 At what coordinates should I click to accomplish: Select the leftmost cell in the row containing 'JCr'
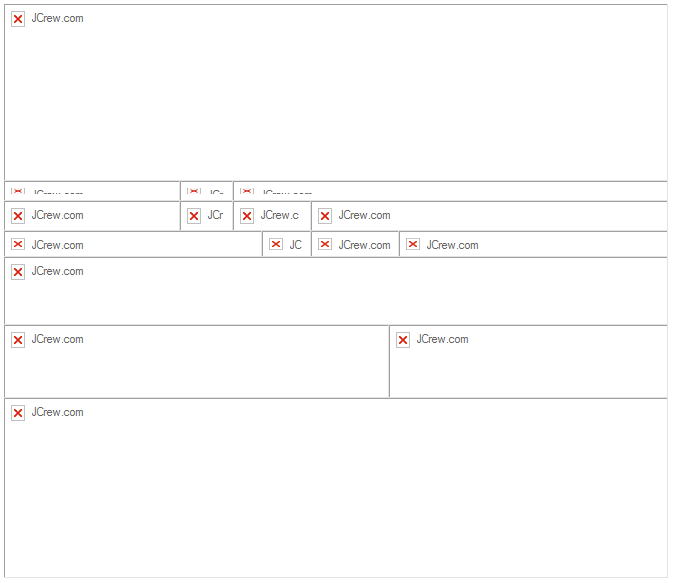pyautogui.click(x=92, y=216)
